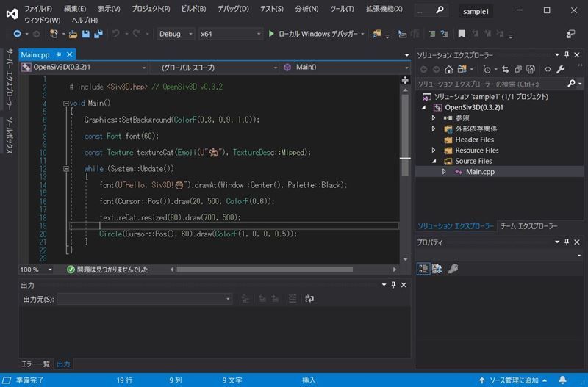Click the Collapse All icon in Solution Explorer
Image resolution: width=588 pixels, height=387 pixels.
(518, 69)
